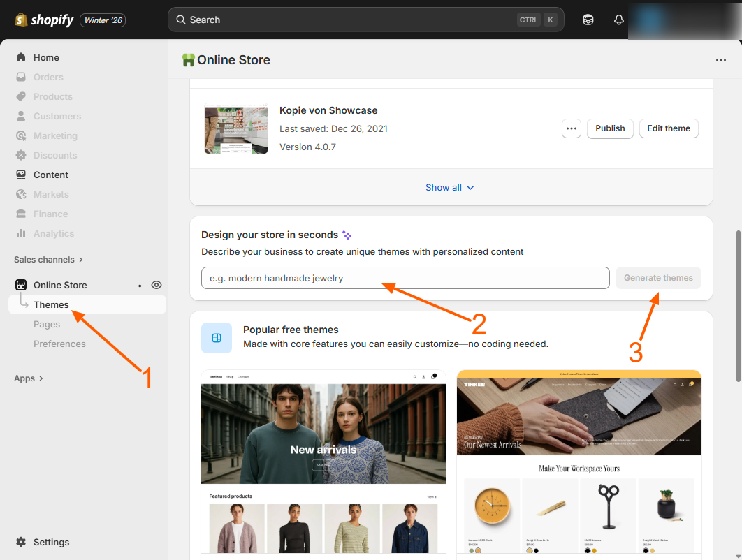742x560 pixels.
Task: Open the Sidekick assistant icon
Action: click(588, 20)
